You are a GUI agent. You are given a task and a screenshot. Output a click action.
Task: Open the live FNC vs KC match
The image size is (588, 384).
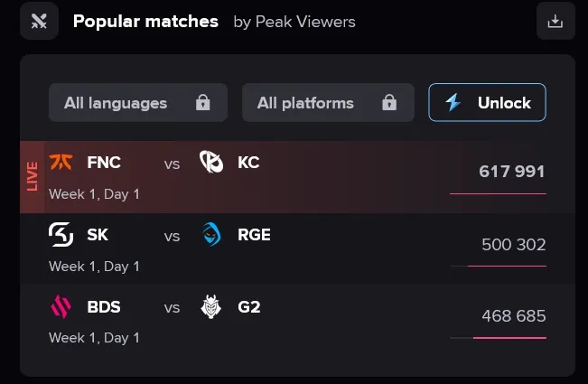click(x=297, y=177)
